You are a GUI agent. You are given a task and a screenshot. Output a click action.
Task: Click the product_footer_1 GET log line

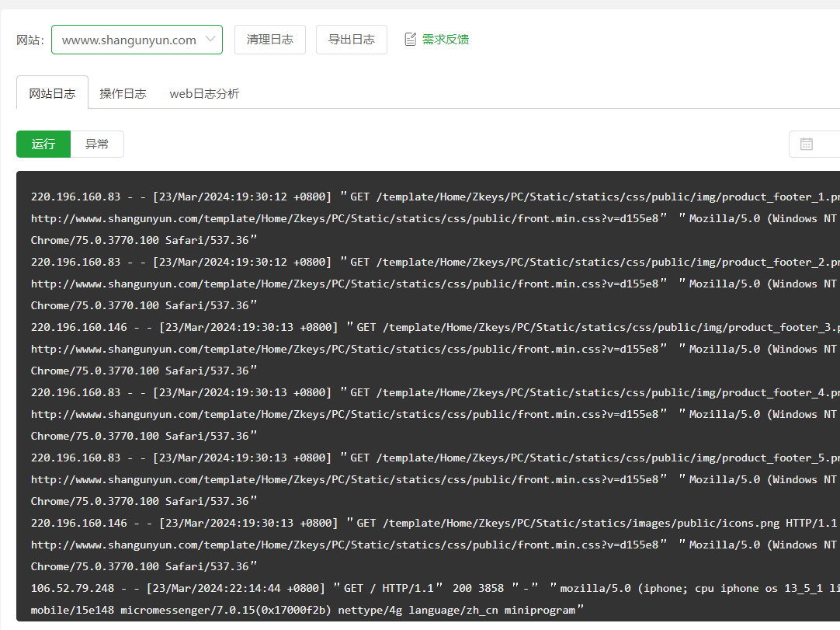pyautogui.click(x=435, y=197)
